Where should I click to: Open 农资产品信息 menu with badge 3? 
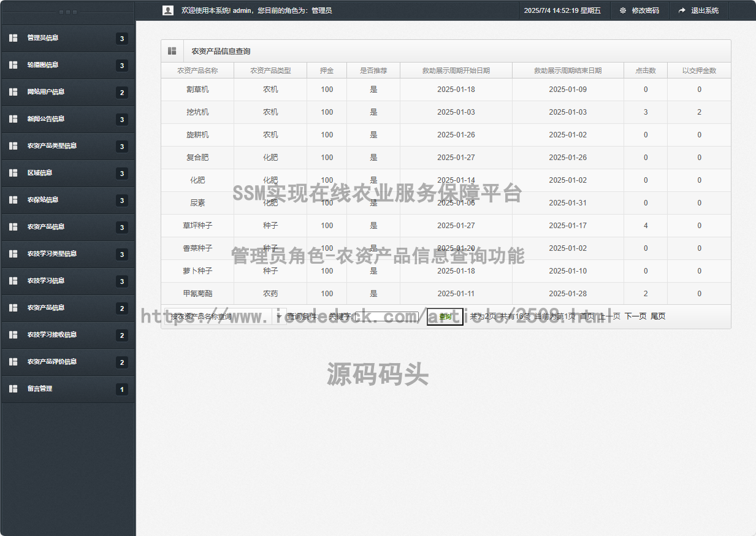(67, 227)
